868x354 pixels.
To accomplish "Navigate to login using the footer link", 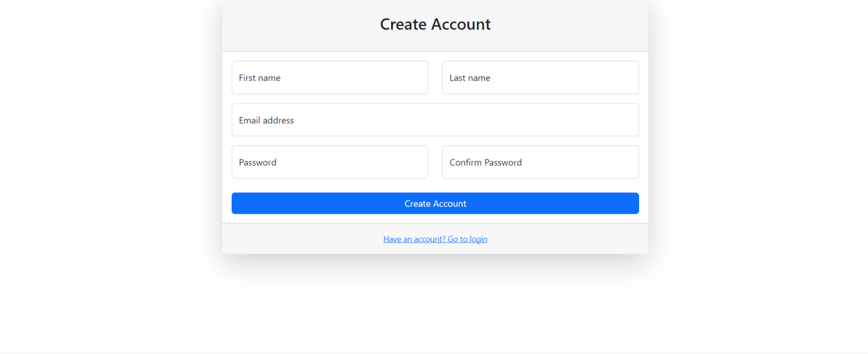I will click(435, 239).
